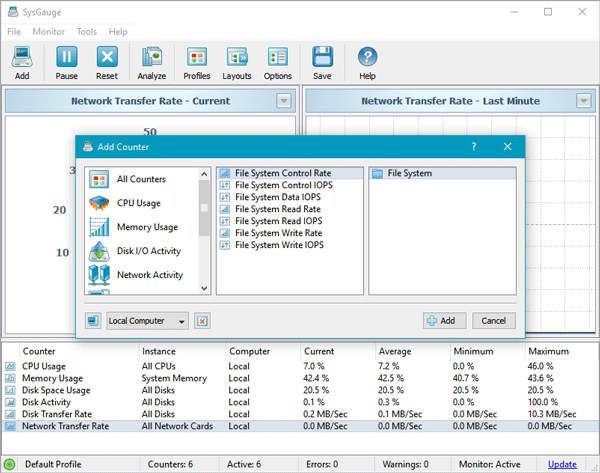
Task: Click the red delete computer icon in dialog
Action: click(202, 321)
